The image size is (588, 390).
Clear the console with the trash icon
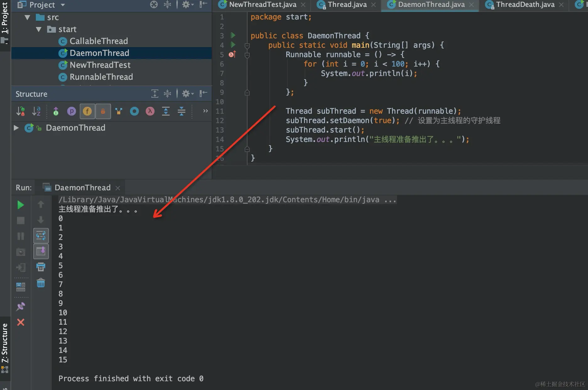(41, 283)
